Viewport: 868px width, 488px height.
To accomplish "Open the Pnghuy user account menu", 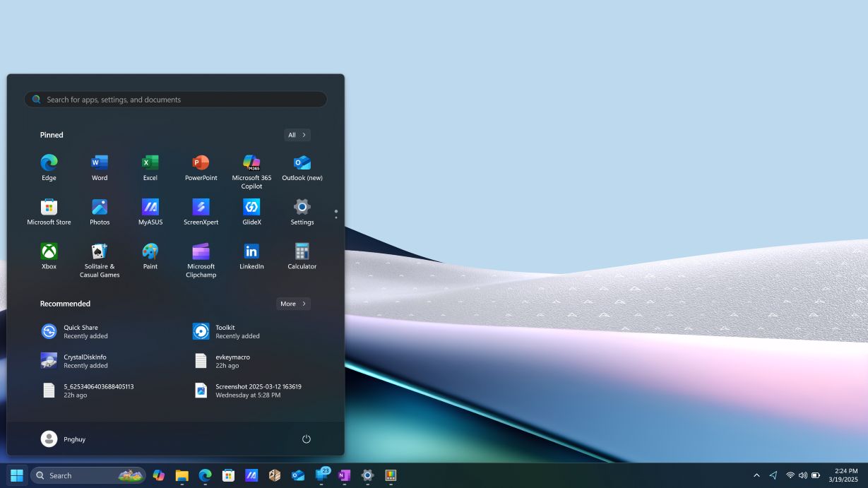I will [x=64, y=439].
